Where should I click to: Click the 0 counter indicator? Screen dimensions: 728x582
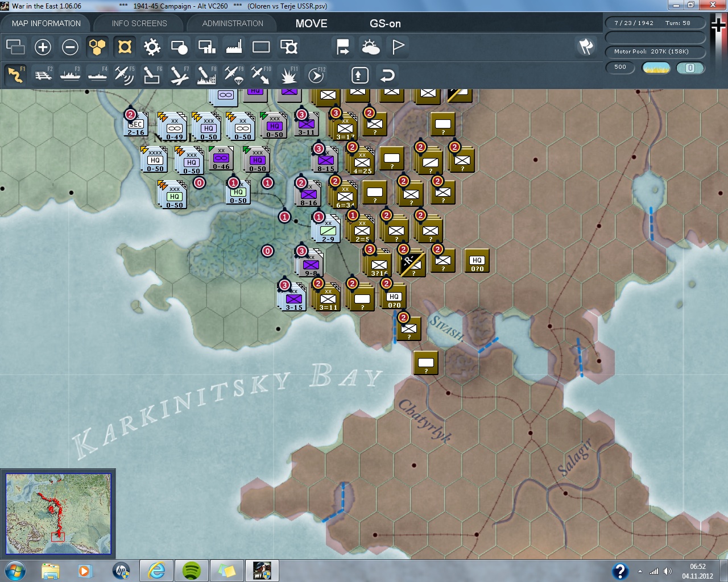690,68
